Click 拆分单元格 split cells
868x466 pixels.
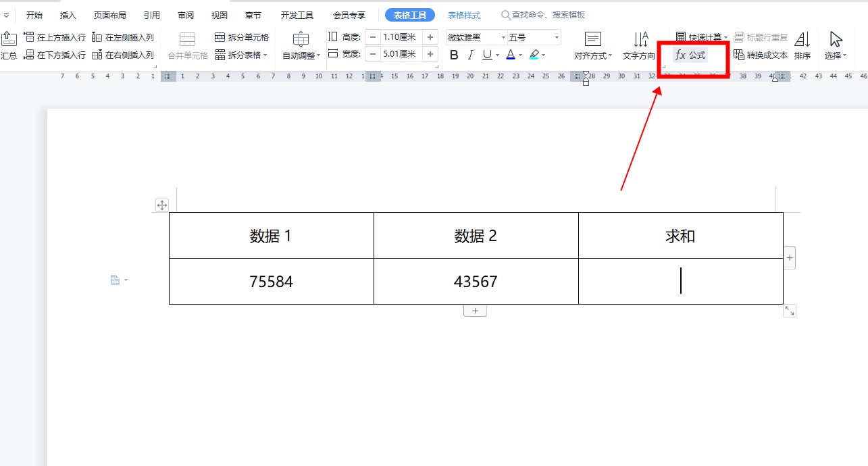tap(242, 38)
